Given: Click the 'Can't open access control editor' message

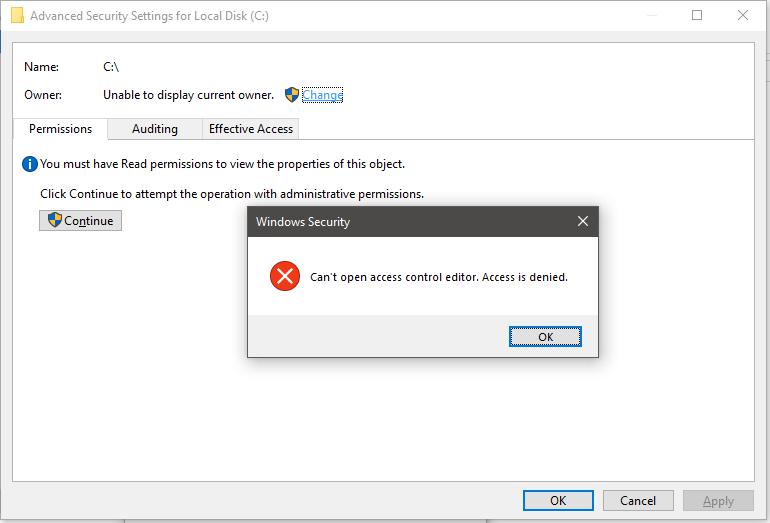Looking at the screenshot, I should pos(439,277).
